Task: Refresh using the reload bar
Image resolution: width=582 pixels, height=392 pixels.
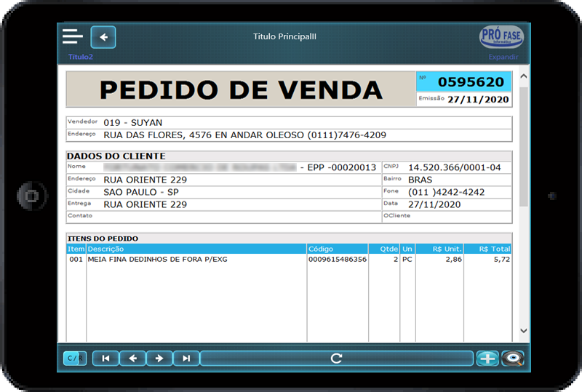Action: 337,359
